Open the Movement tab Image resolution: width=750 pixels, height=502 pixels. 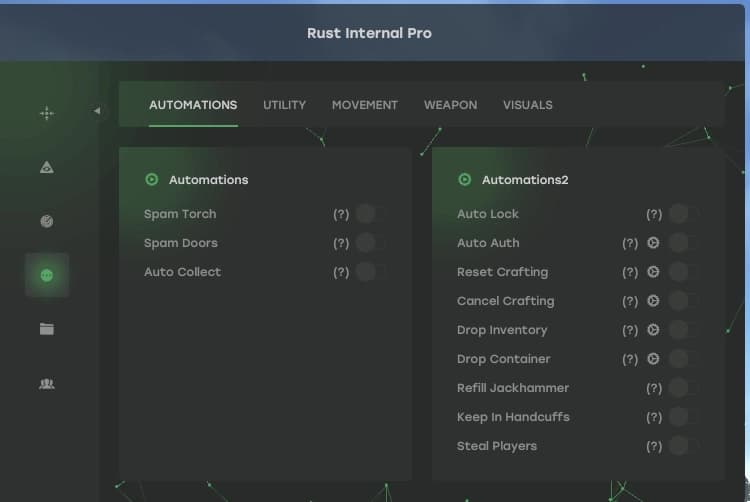364,105
